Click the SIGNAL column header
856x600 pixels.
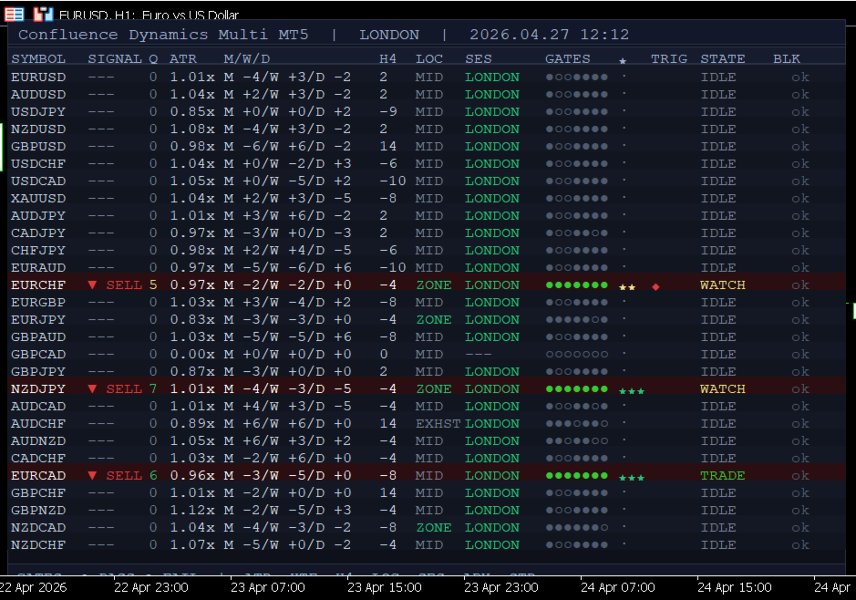[115, 58]
